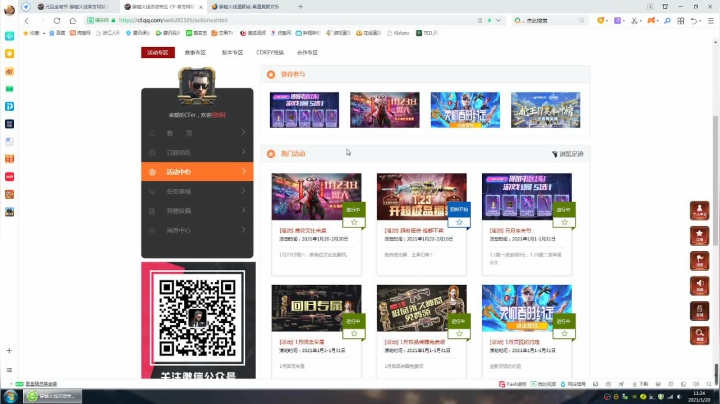The image size is (720, 404).
Task: Open the 灵狐者的约定 banner in 推荐参与 row
Action: click(465, 110)
